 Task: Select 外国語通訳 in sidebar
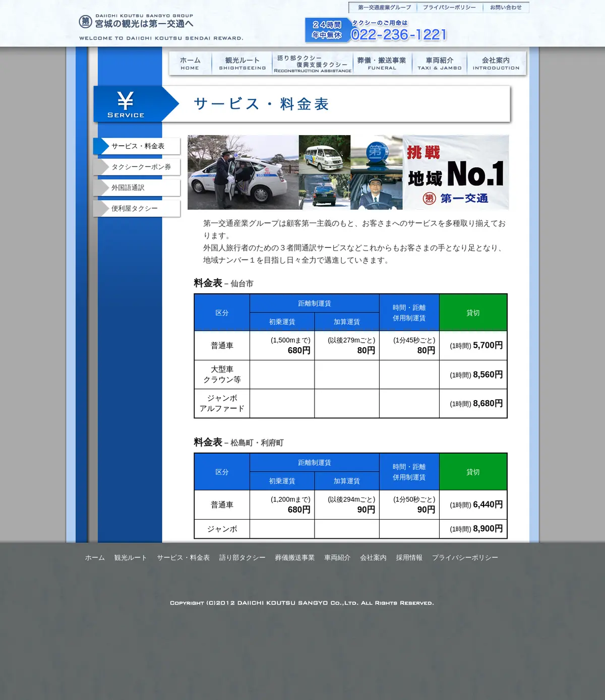coord(137,187)
